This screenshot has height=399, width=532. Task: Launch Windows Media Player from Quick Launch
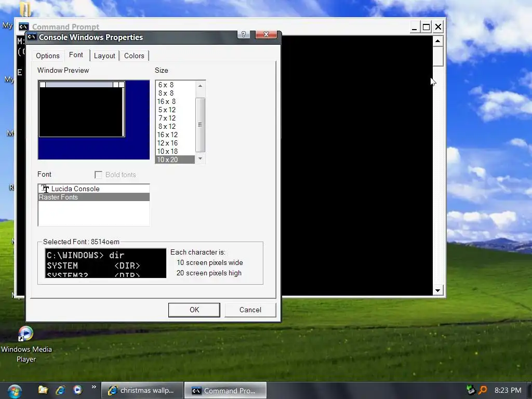point(78,390)
